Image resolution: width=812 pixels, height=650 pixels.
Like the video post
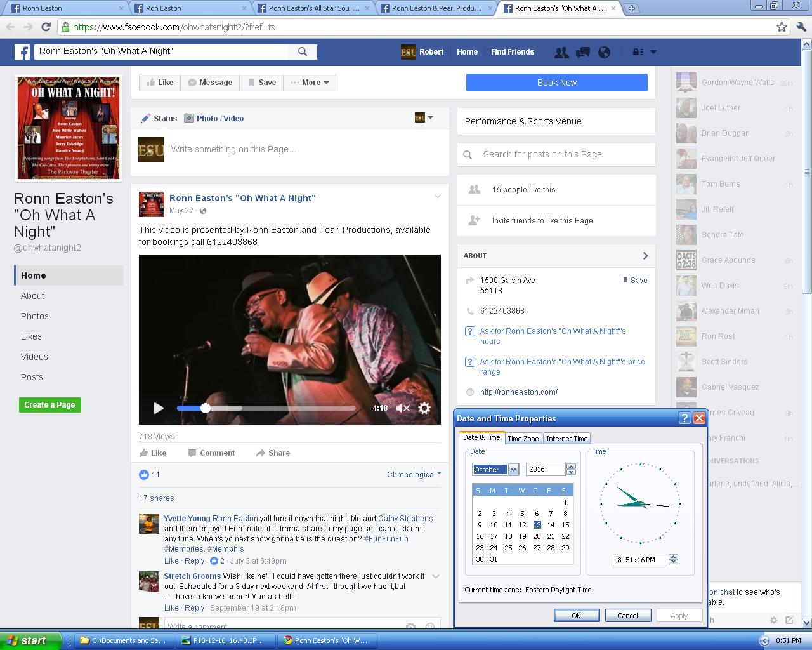coord(153,453)
